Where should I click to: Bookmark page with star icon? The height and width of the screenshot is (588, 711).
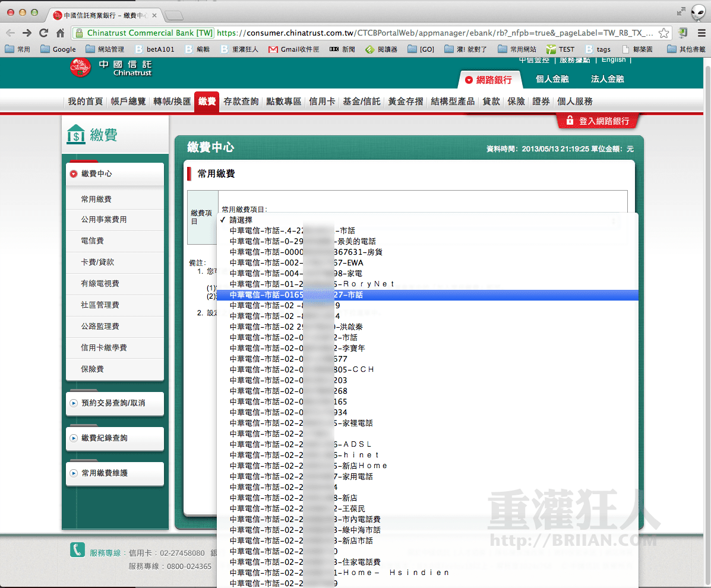click(x=663, y=33)
